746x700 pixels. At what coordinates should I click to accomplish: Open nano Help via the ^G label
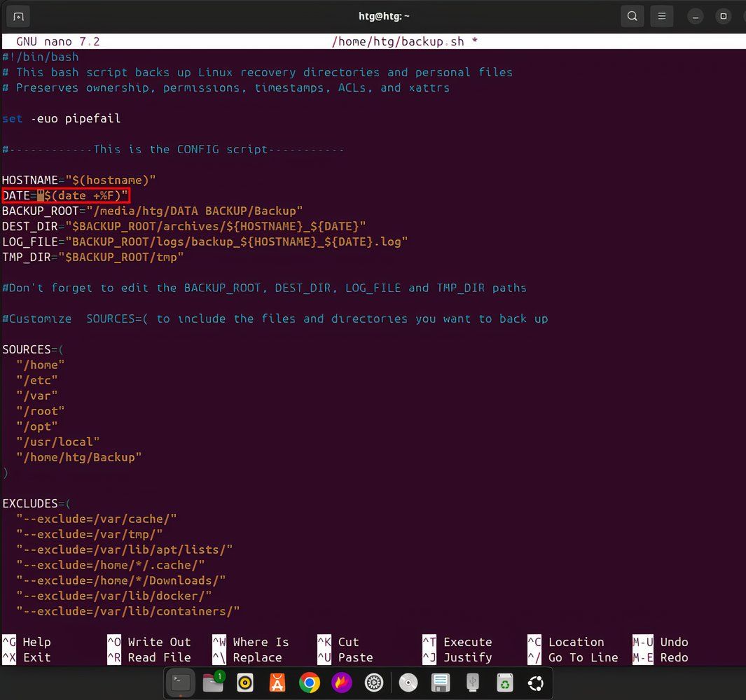(x=29, y=642)
